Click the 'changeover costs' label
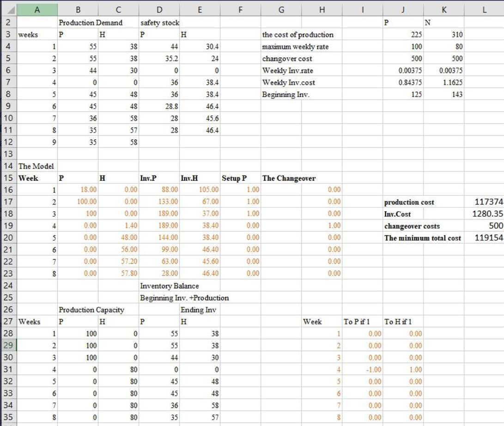Screen dimensions: 504x426 click(x=412, y=226)
